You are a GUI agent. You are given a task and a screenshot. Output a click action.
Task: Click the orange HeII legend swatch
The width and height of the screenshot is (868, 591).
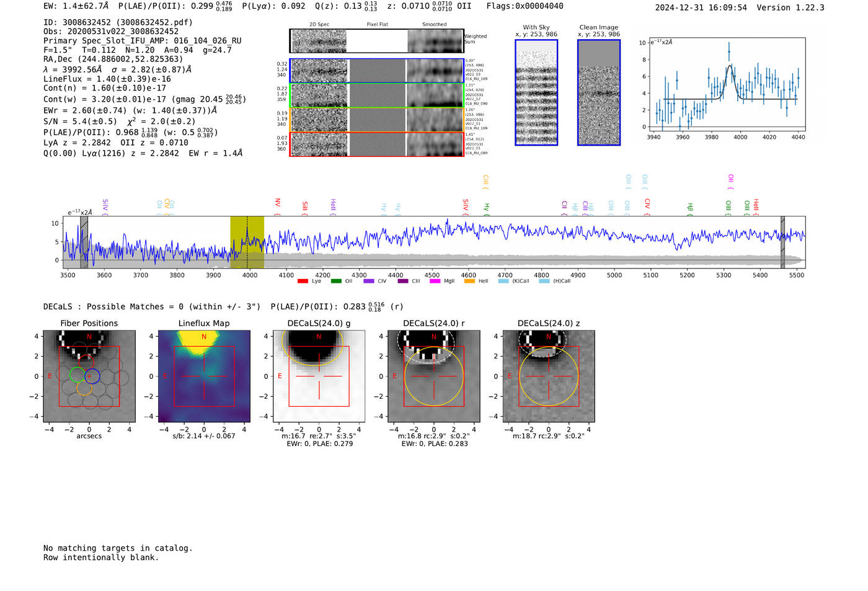(469, 282)
